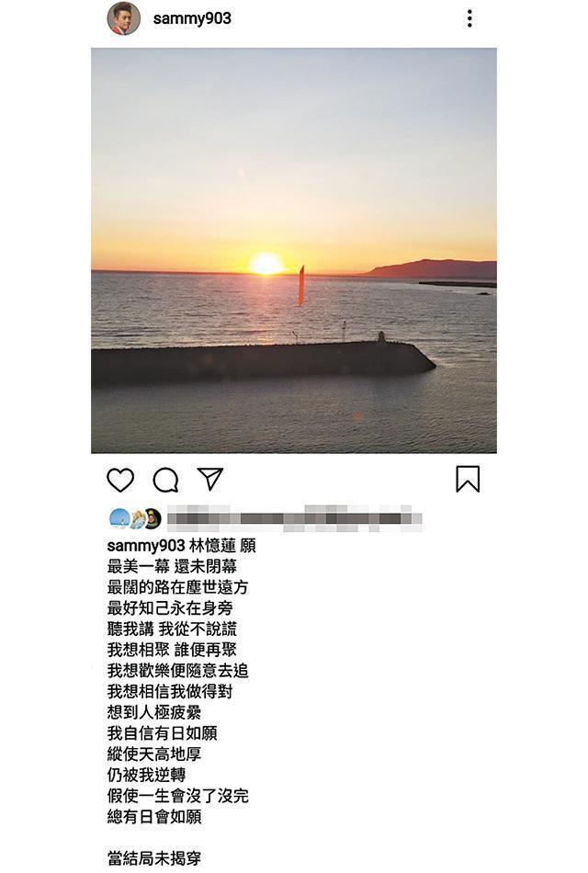This screenshot has height=873, width=588.
Task: Open the blurred liked-by names list
Action: [x=294, y=518]
